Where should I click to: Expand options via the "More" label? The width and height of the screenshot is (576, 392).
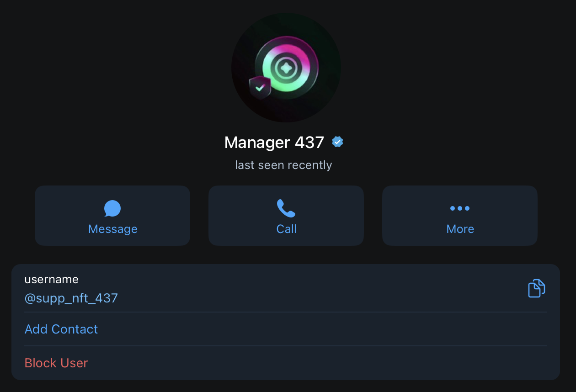coord(460,229)
